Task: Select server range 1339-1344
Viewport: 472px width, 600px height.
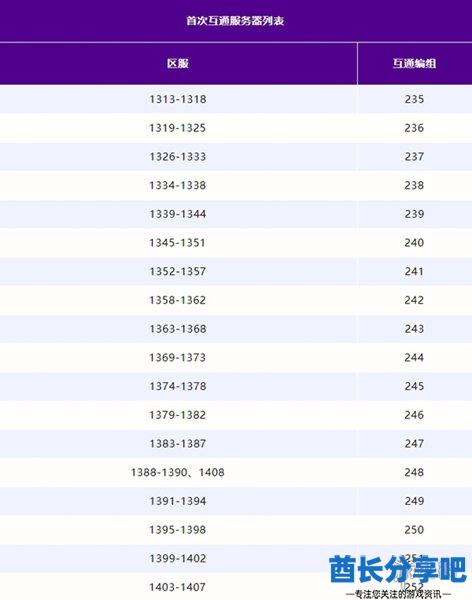Action: point(178,214)
